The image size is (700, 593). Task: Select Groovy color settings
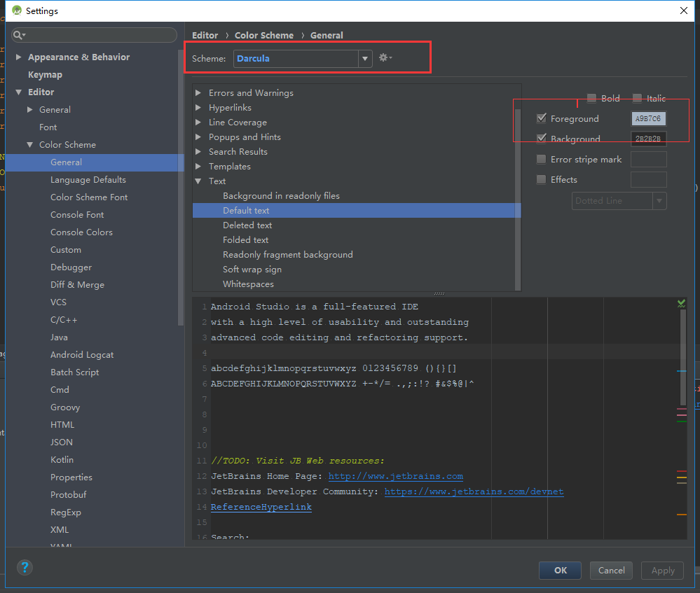tap(65, 407)
